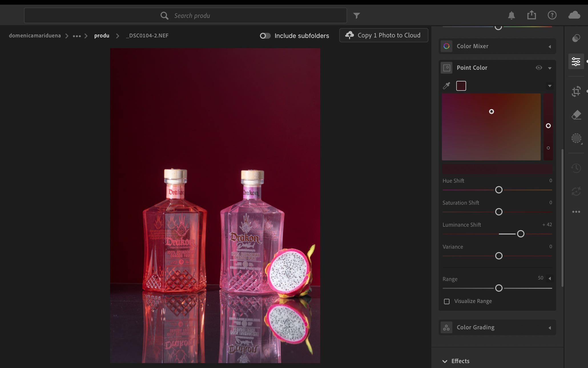588x368 pixels.
Task: Click the cloud sync status icon
Action: [x=574, y=15]
